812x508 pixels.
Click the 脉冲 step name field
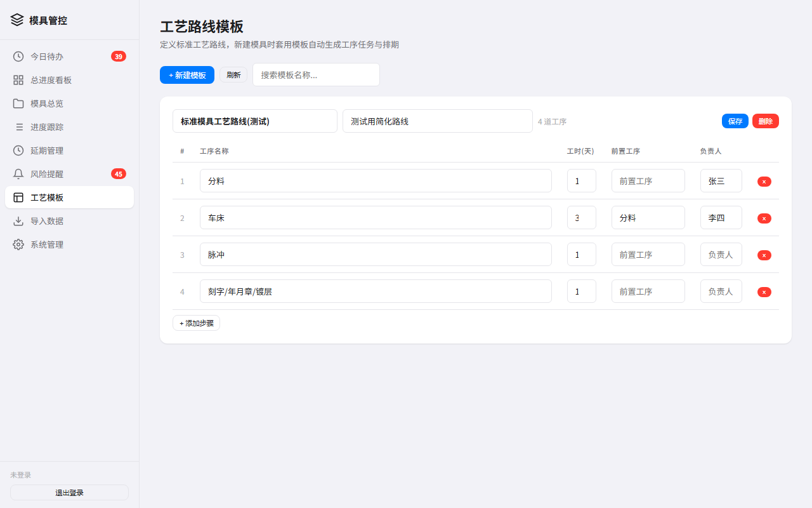[x=376, y=255]
